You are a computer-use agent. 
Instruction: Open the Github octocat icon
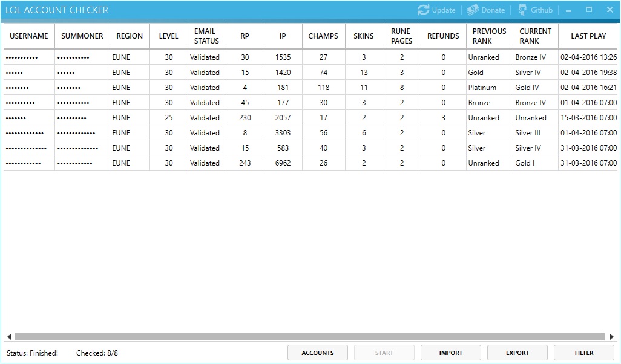tap(523, 10)
